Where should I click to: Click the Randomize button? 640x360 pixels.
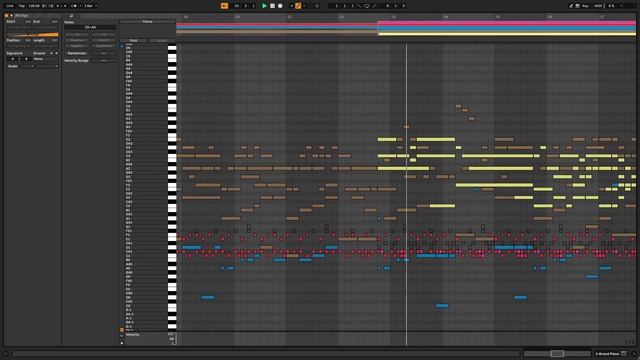coord(77,53)
